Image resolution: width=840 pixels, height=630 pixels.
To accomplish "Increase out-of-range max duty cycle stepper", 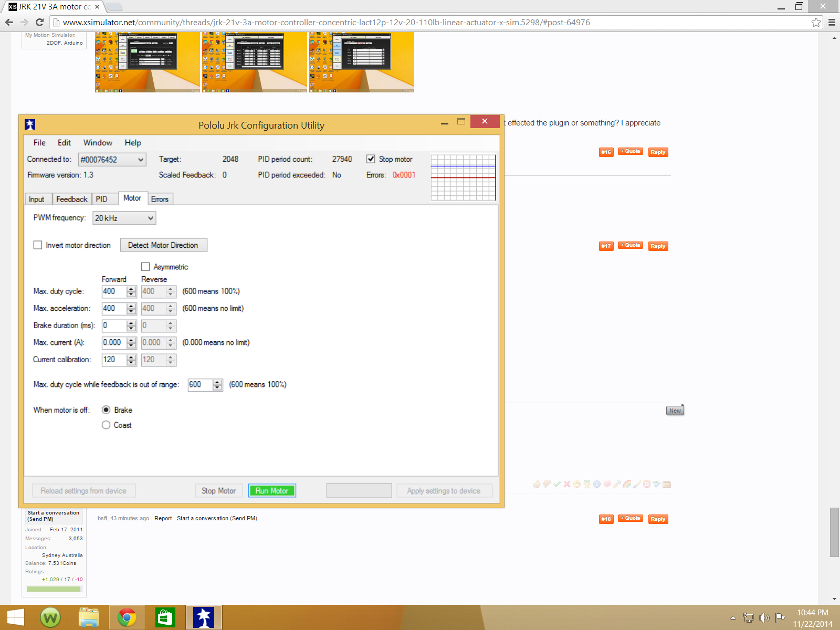I will click(217, 382).
